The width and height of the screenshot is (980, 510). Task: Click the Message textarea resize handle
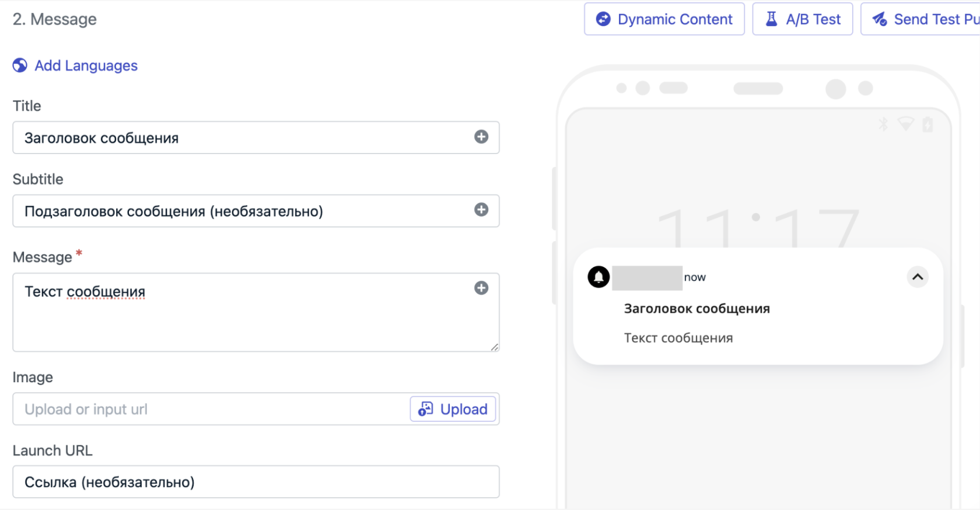click(x=494, y=347)
